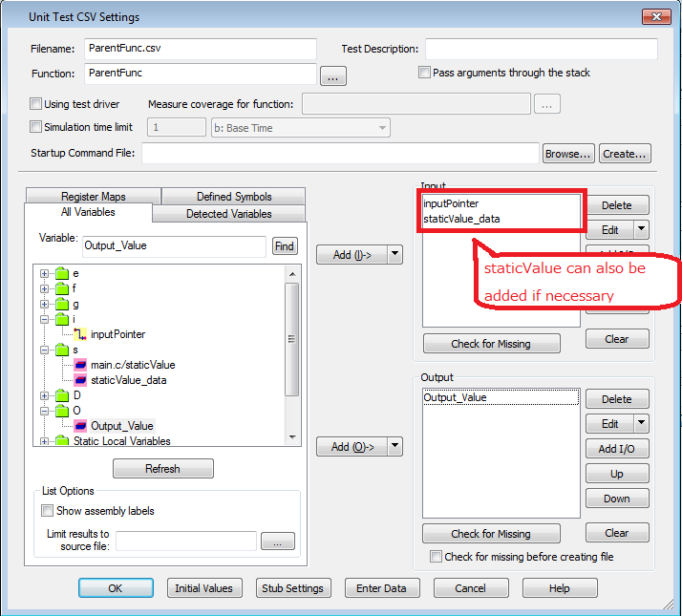Click the staticValue_data variable icon in tree
This screenshot has height=616, width=682.
[x=81, y=380]
